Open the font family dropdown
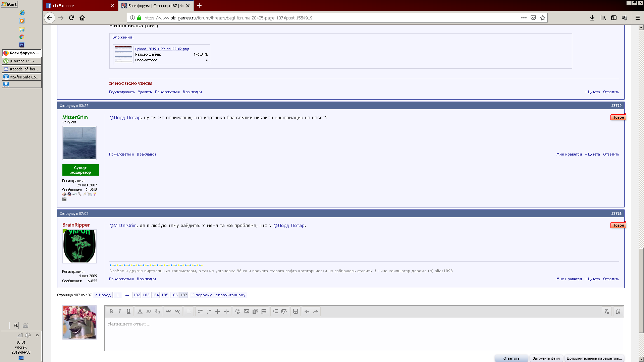Viewport: 644px width, 362px height. coord(157,311)
